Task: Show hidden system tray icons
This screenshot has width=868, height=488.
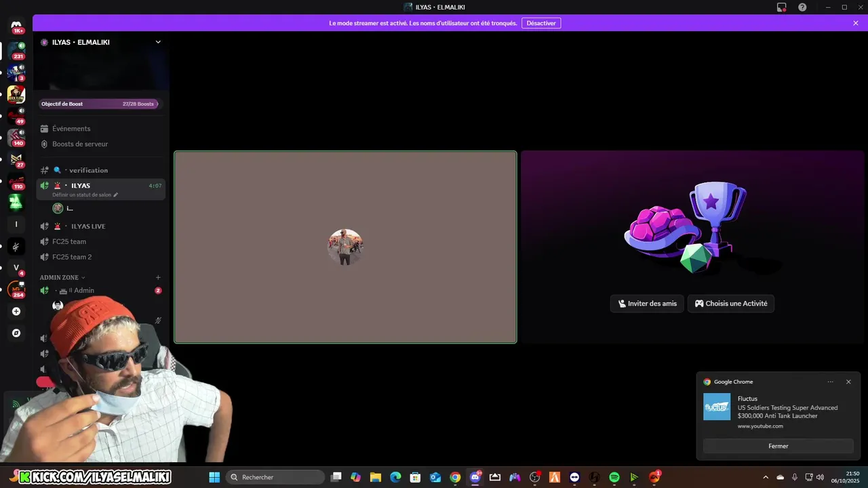Action: tap(766, 477)
